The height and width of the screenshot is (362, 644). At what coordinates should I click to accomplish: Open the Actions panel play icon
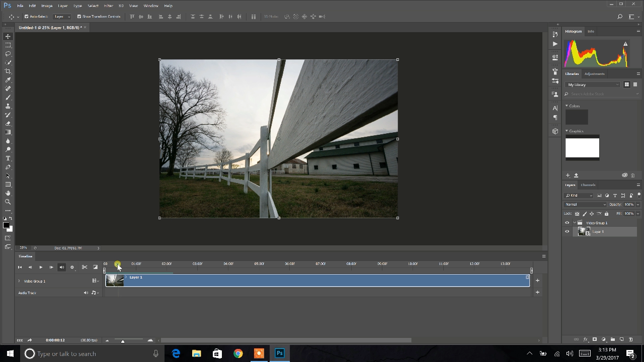pos(555,44)
